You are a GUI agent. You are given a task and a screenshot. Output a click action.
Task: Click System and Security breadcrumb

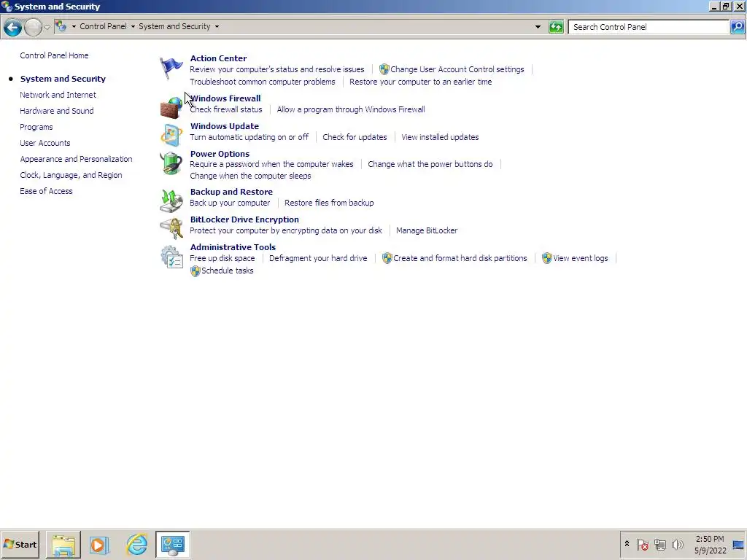coord(174,26)
